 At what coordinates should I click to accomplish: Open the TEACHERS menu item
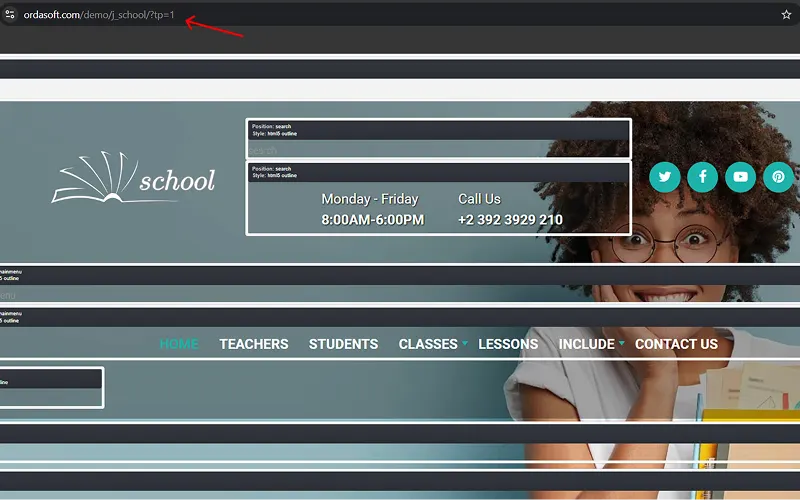pos(254,344)
